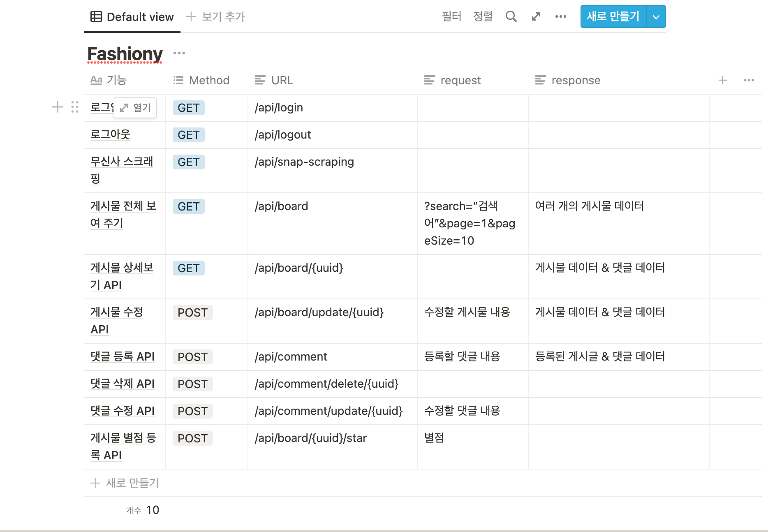Open 게시물 상세보기 API page
Screen dimensions: 768x532
pyautogui.click(x=122, y=276)
